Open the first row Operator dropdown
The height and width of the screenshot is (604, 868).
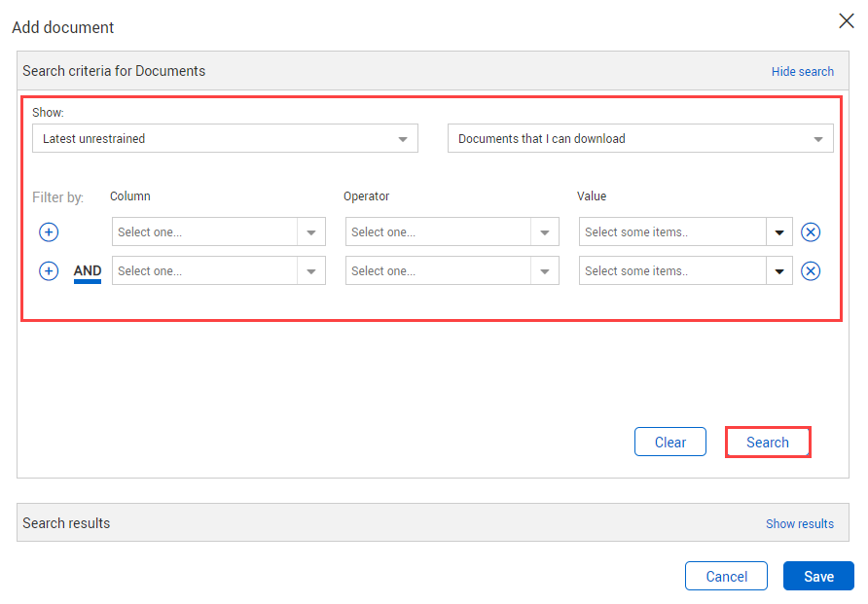coord(452,232)
